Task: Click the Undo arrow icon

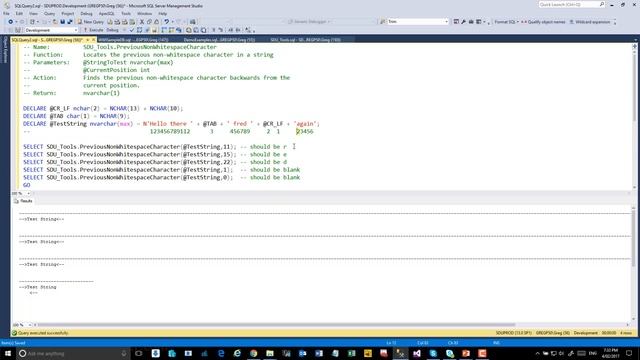Action: (167, 22)
